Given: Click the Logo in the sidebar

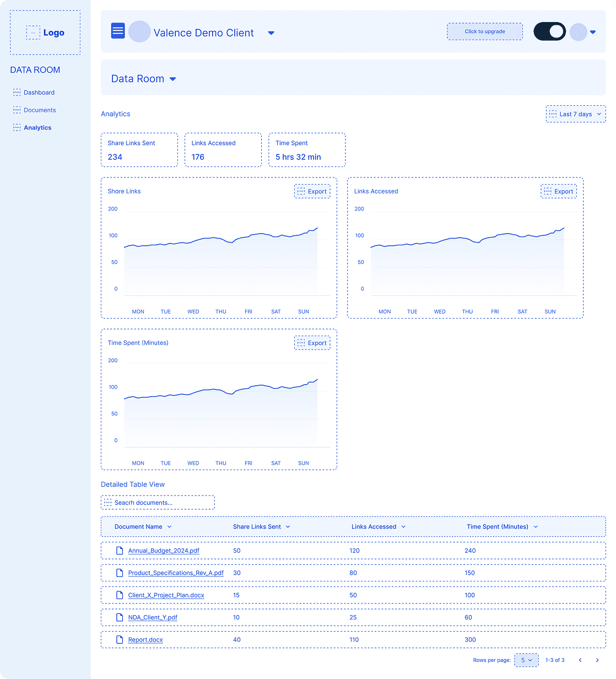Looking at the screenshot, I should [x=45, y=32].
